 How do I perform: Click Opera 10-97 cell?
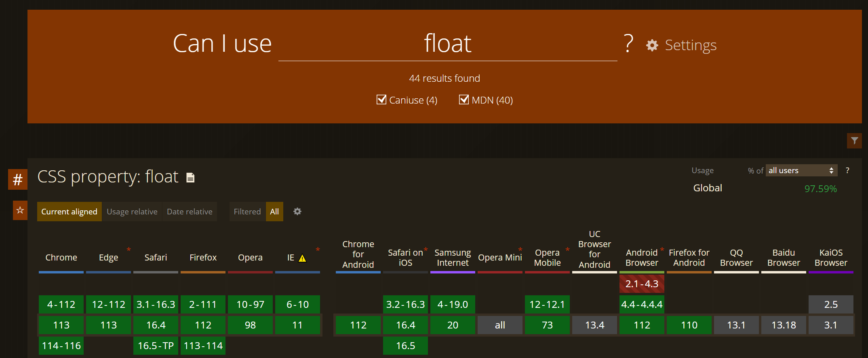pyautogui.click(x=251, y=304)
